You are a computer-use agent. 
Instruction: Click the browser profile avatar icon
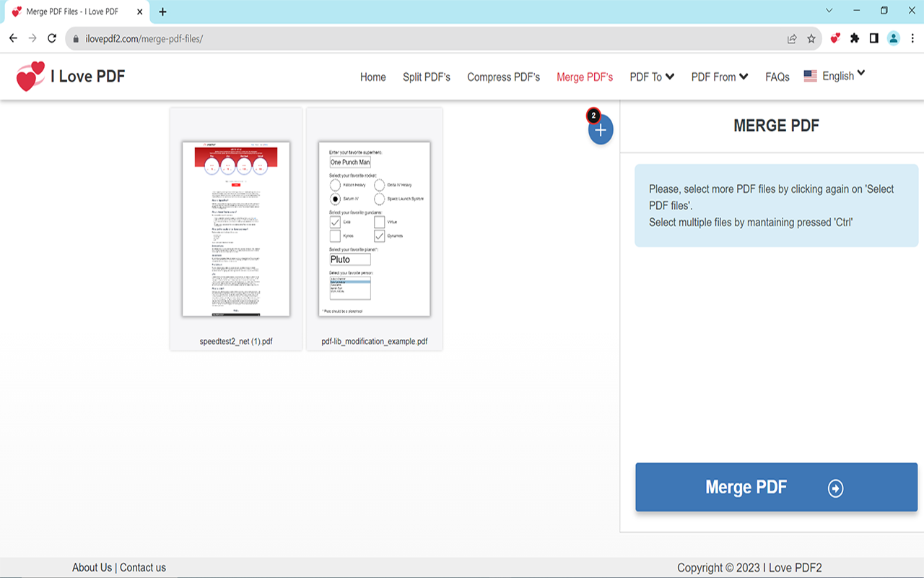[x=894, y=38]
